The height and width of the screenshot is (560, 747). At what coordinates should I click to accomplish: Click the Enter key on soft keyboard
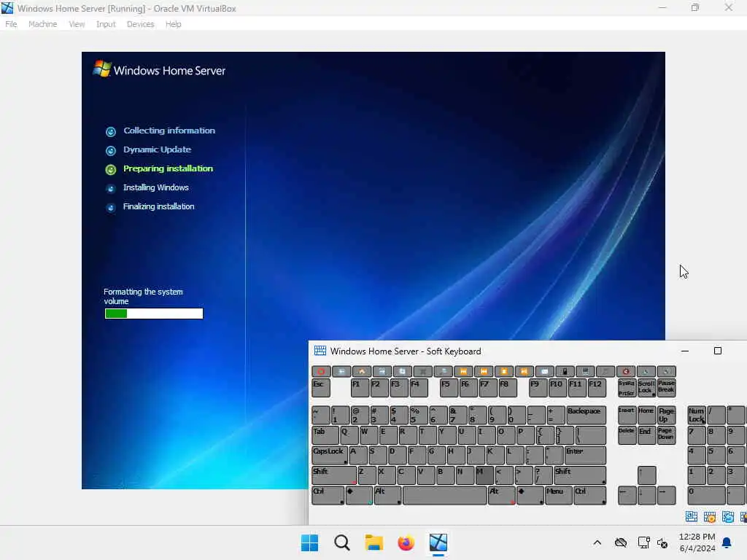pos(585,455)
